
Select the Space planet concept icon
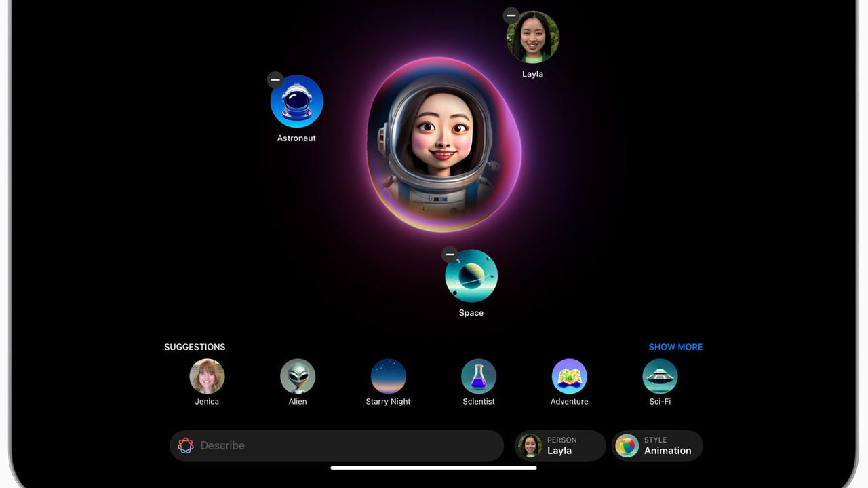click(x=471, y=276)
